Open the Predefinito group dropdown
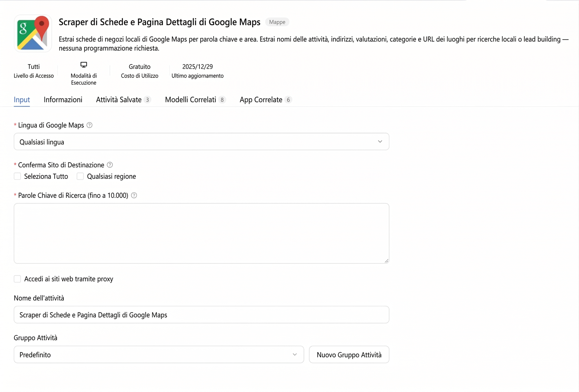 click(159, 354)
